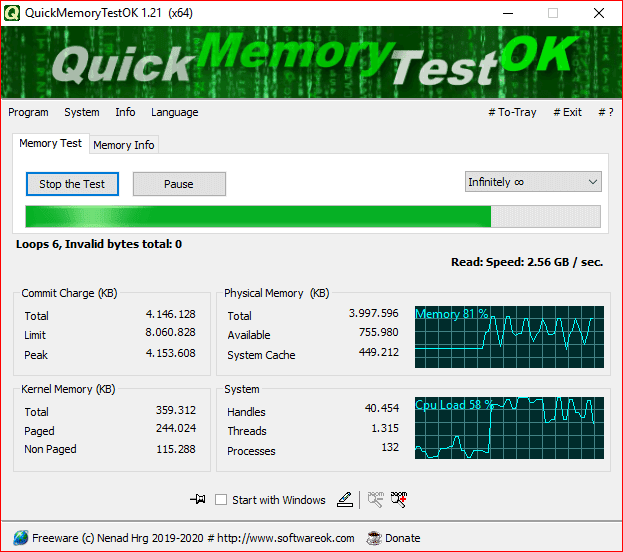Image resolution: width=623 pixels, height=552 pixels.
Task: Minimize the QuickMemoryTestOK window
Action: click(x=507, y=13)
